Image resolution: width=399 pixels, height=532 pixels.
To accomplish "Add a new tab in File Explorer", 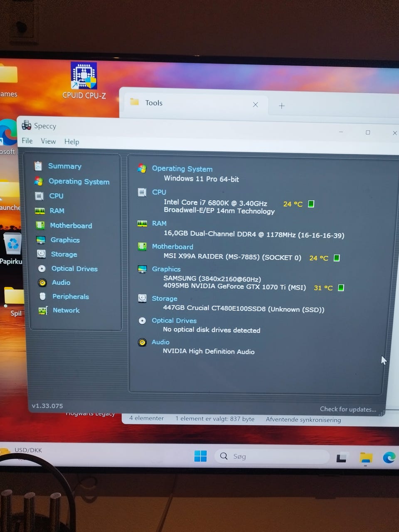I will point(282,106).
